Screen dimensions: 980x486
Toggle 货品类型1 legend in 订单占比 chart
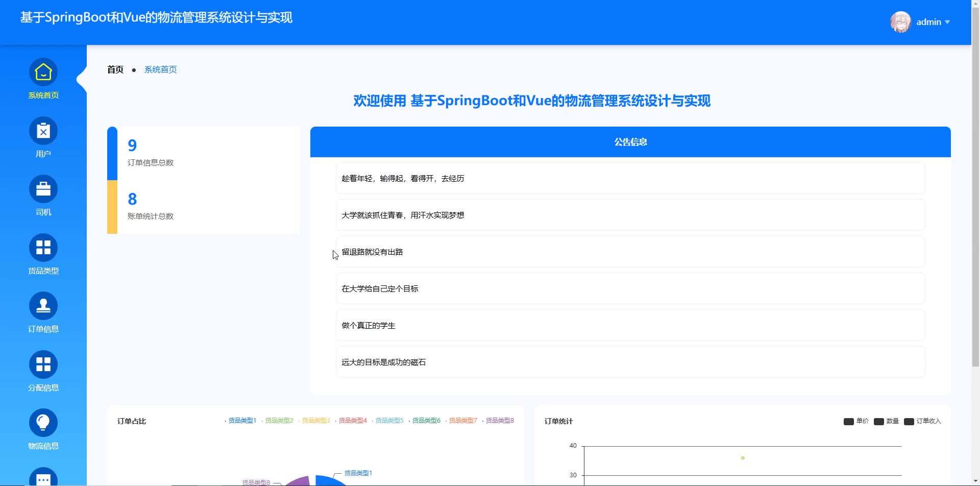click(x=241, y=421)
